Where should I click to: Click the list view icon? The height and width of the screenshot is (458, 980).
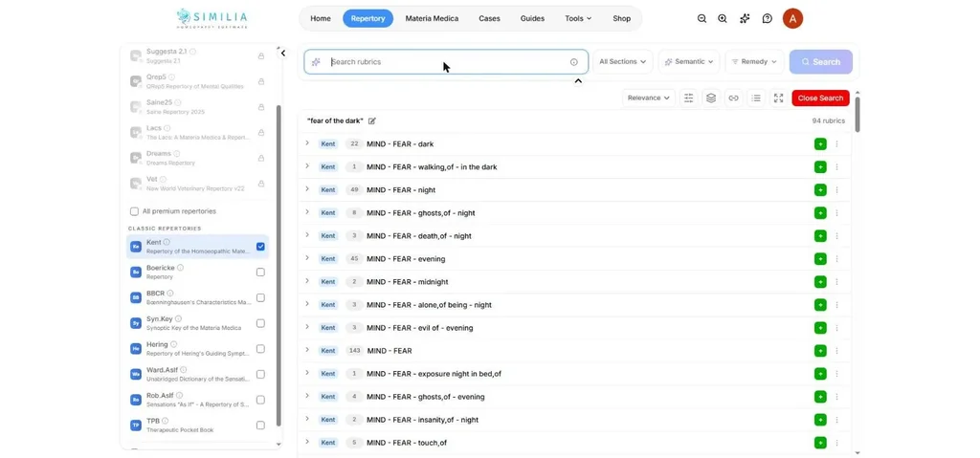pos(756,98)
